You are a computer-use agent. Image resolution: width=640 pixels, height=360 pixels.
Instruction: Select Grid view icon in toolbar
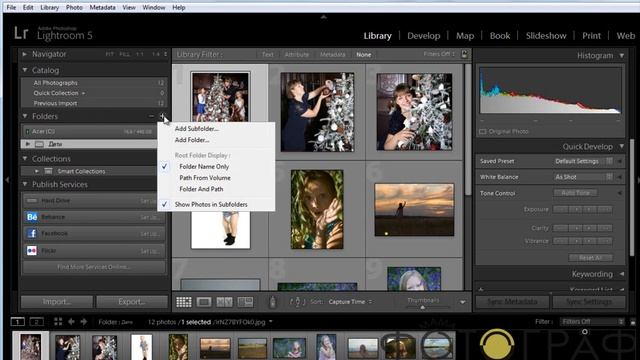coord(184,302)
